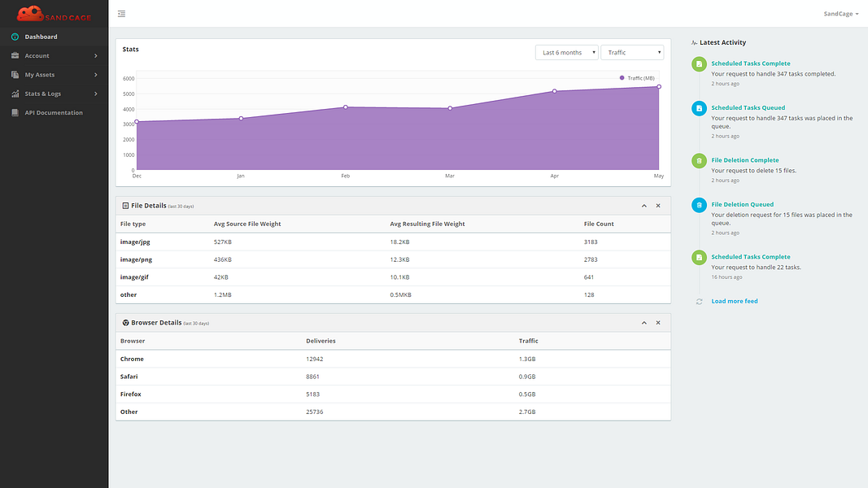Open the Traffic metric dropdown
This screenshot has height=488, width=868.
click(631, 53)
